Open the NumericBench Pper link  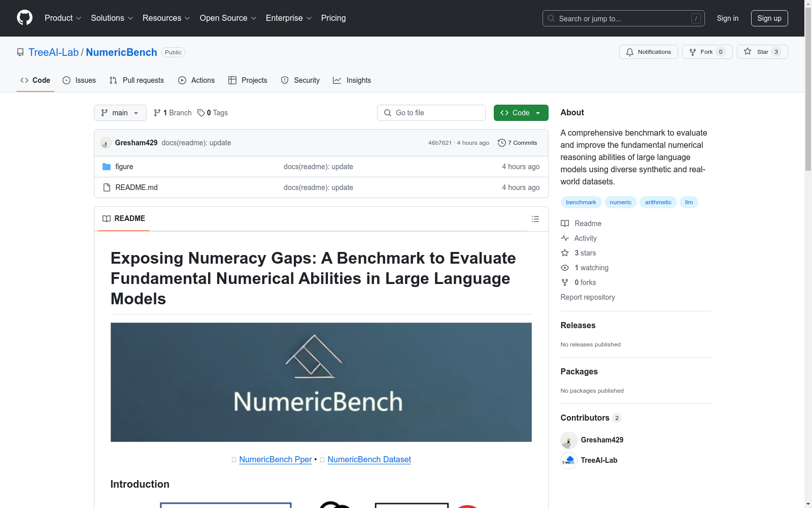tap(276, 459)
